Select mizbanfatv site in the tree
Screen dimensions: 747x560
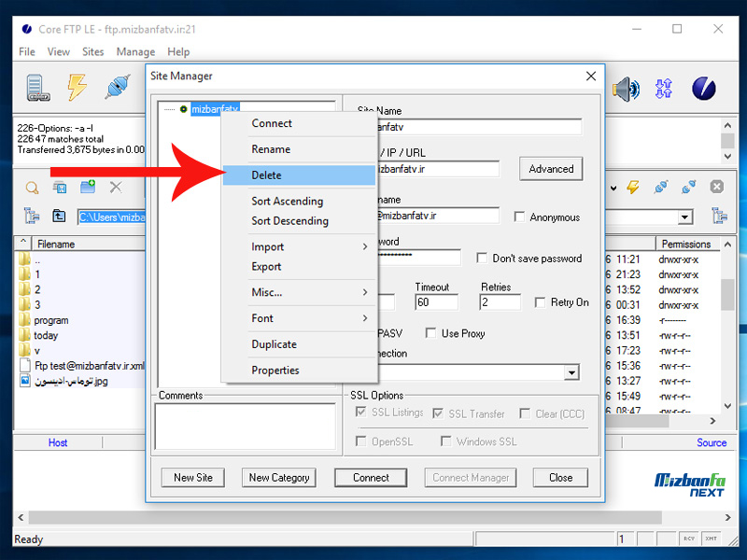point(215,109)
